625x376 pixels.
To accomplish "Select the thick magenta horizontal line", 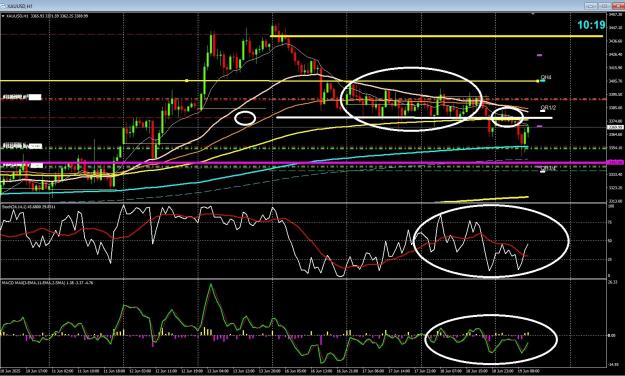I will coord(303,163).
